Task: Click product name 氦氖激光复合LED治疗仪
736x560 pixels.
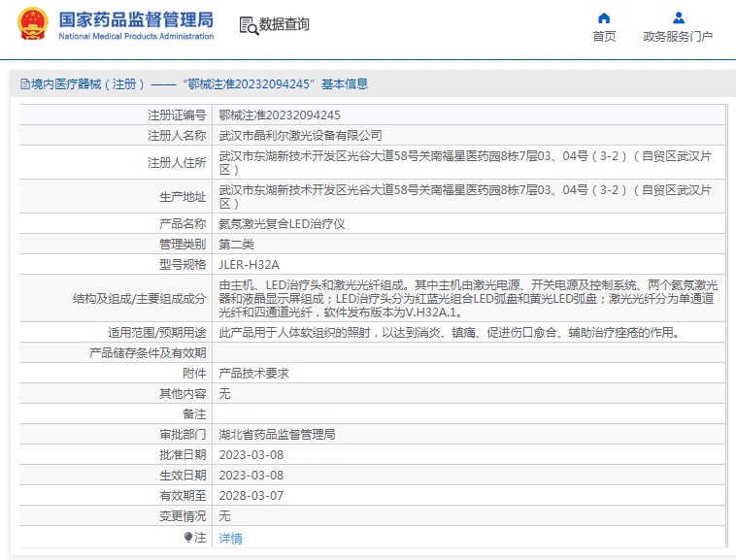Action: pos(282,224)
